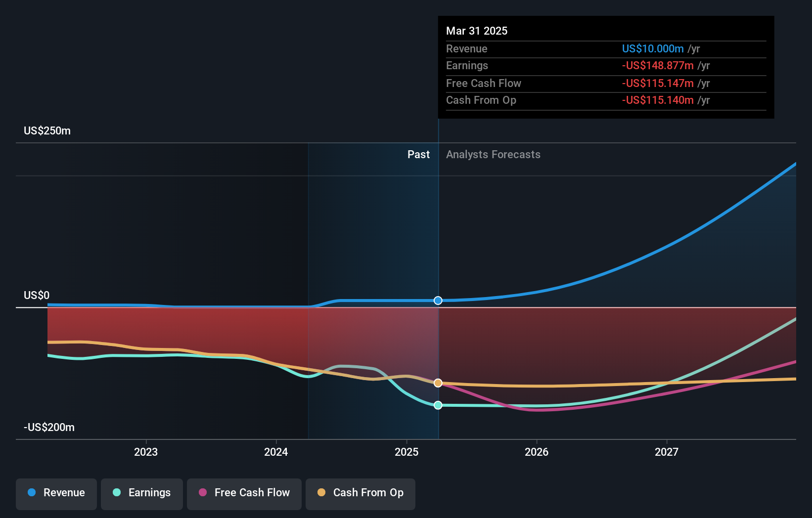Screen dimensions: 812x518
Task: Click the 2026 x-axis label
Action: click(537, 452)
